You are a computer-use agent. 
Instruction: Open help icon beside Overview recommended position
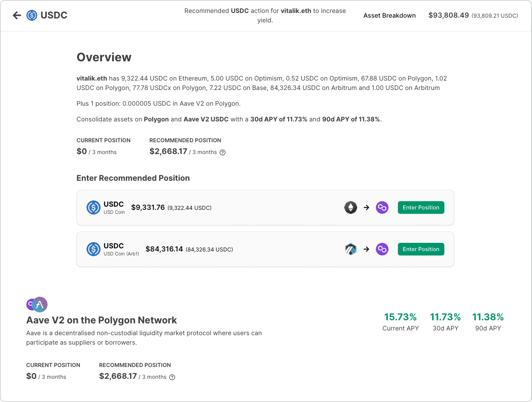pos(223,152)
